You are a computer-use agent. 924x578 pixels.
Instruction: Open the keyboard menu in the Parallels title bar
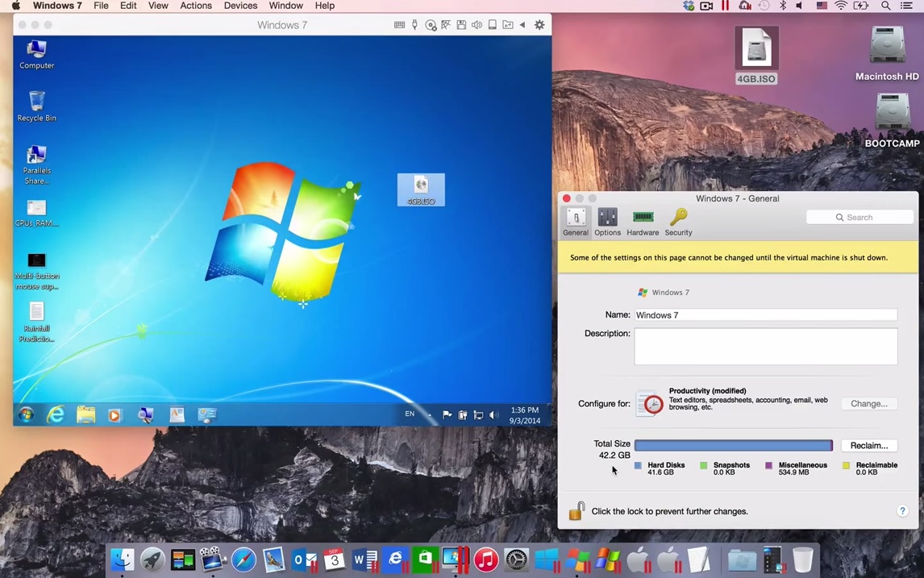(399, 25)
